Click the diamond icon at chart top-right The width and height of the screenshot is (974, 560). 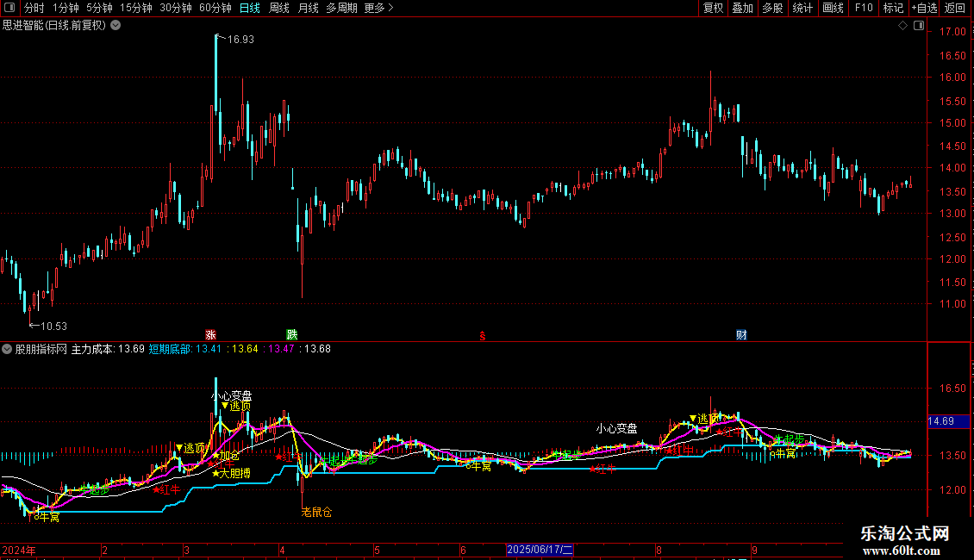[x=902, y=26]
